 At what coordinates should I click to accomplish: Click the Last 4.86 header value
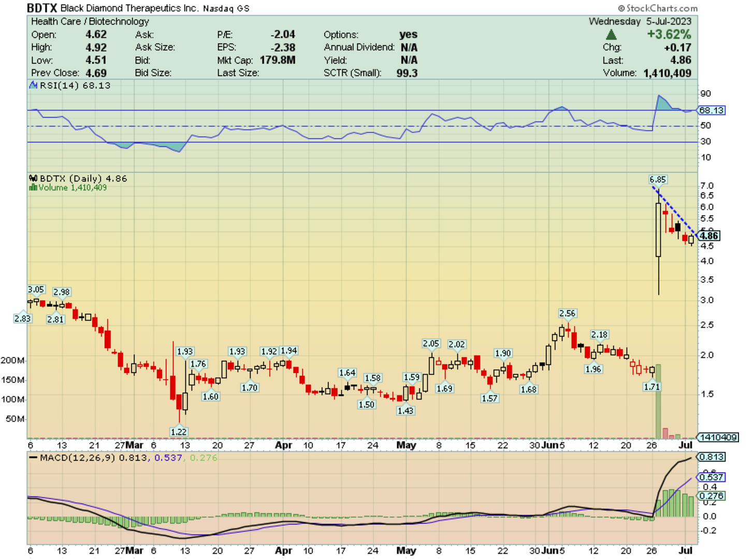(x=681, y=60)
